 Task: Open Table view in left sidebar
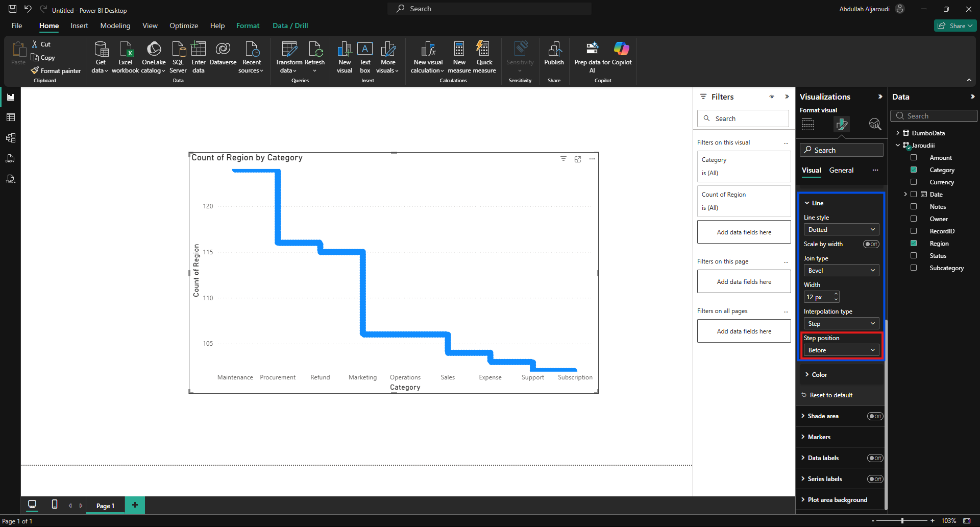pyautogui.click(x=11, y=117)
